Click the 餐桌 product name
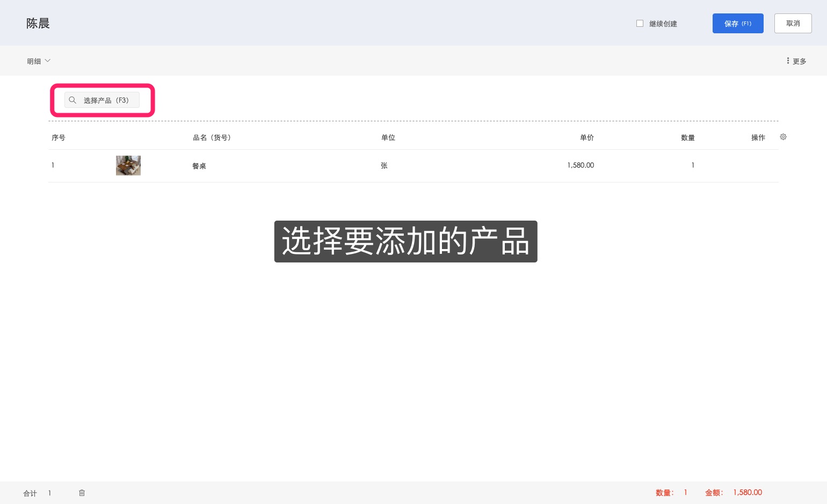 pyautogui.click(x=199, y=166)
